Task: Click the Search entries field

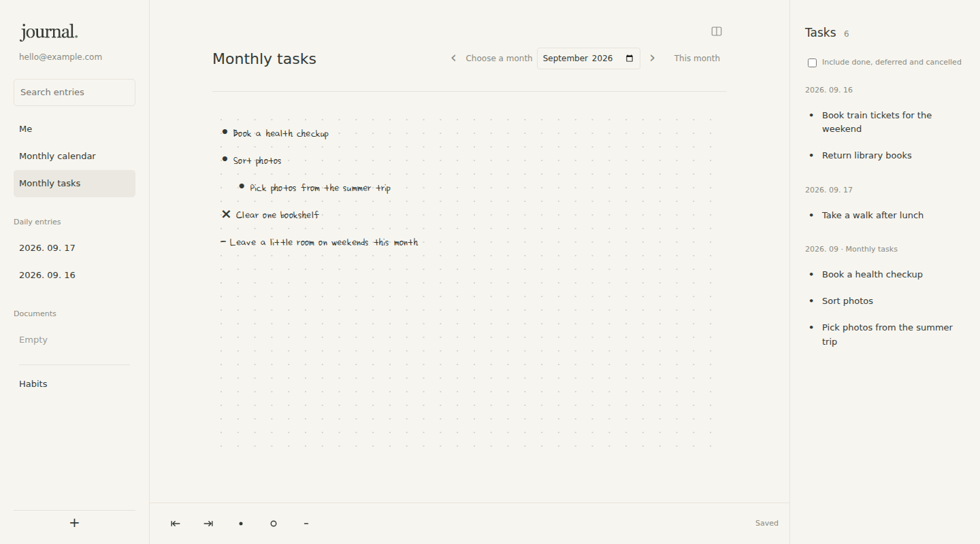Action: [74, 92]
